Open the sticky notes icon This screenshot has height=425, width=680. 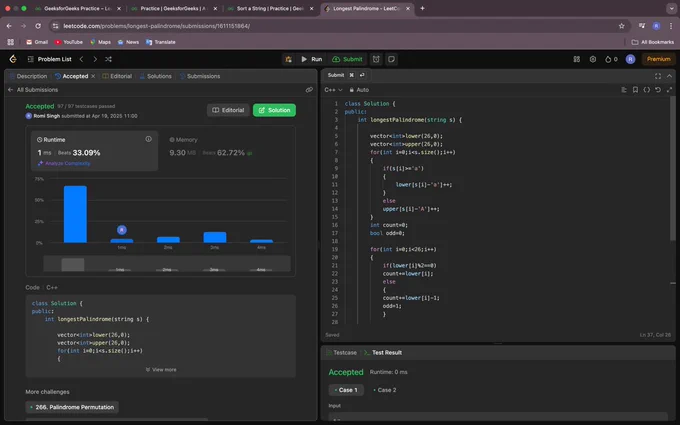coord(391,59)
